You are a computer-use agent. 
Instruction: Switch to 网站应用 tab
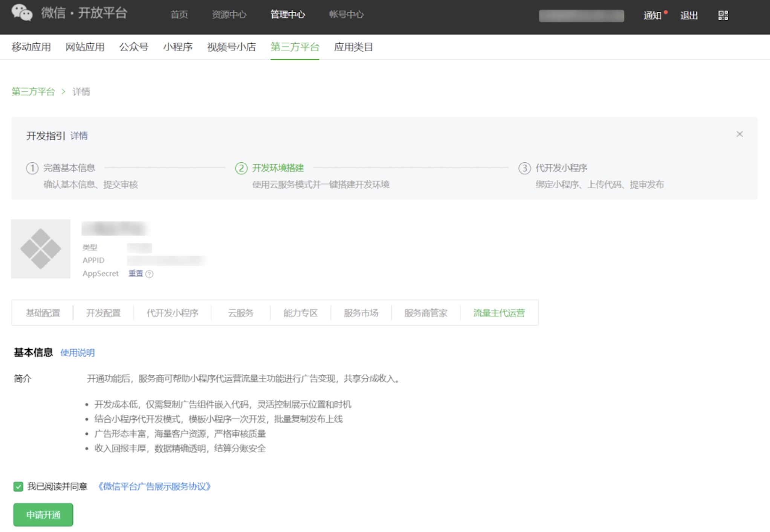tap(85, 47)
